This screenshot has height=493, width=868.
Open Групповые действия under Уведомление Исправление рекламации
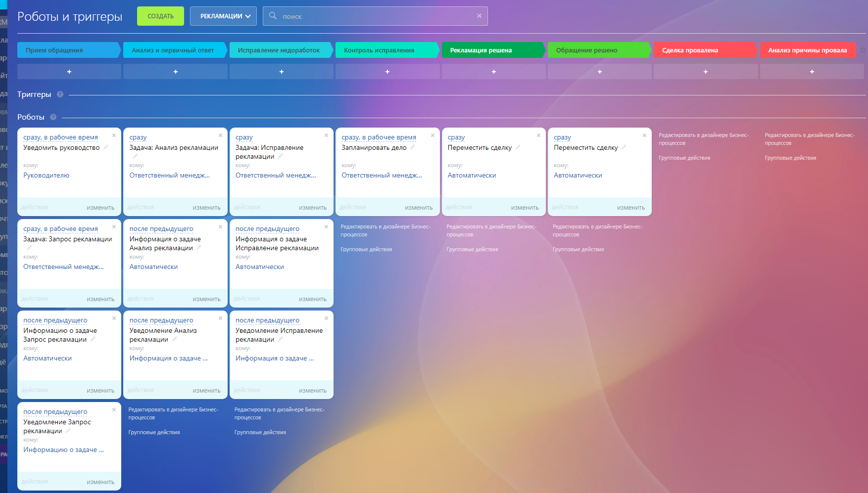coord(260,432)
